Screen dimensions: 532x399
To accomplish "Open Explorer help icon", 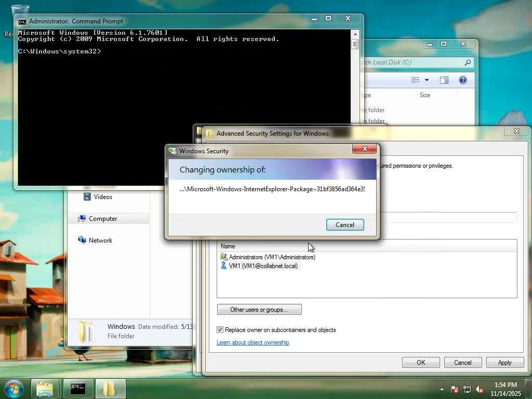I will coord(462,79).
